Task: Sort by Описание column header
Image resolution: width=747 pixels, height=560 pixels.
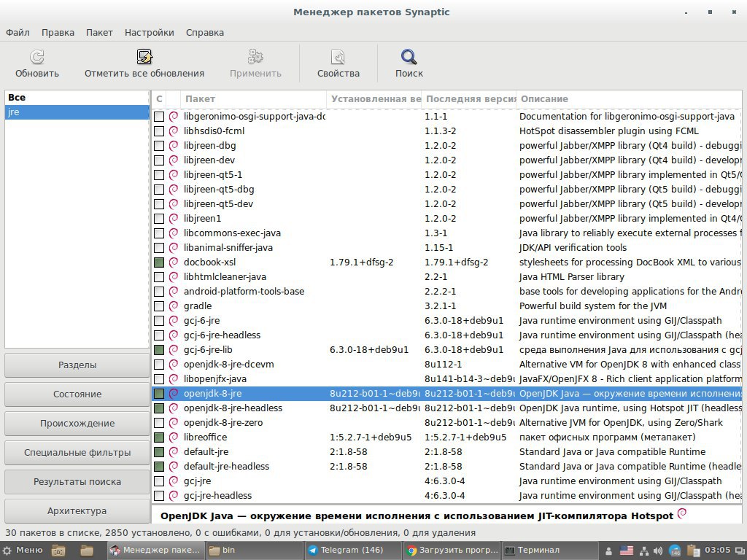Action: click(x=629, y=99)
